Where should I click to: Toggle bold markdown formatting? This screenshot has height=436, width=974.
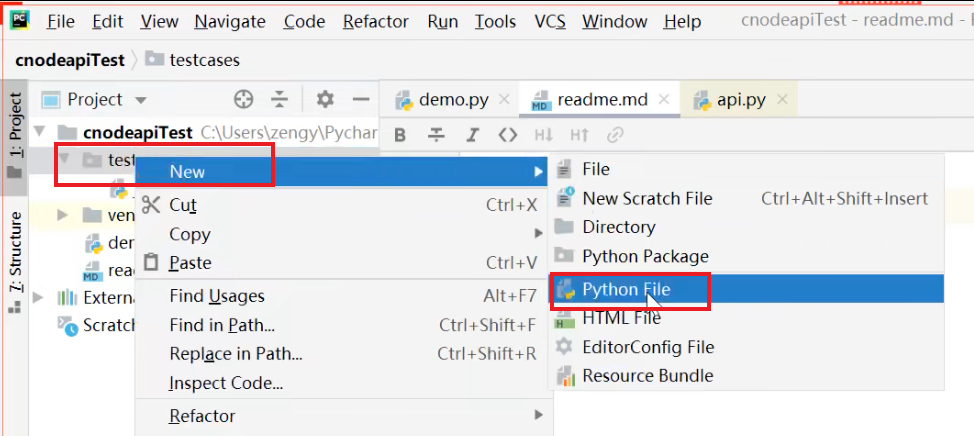(x=400, y=135)
